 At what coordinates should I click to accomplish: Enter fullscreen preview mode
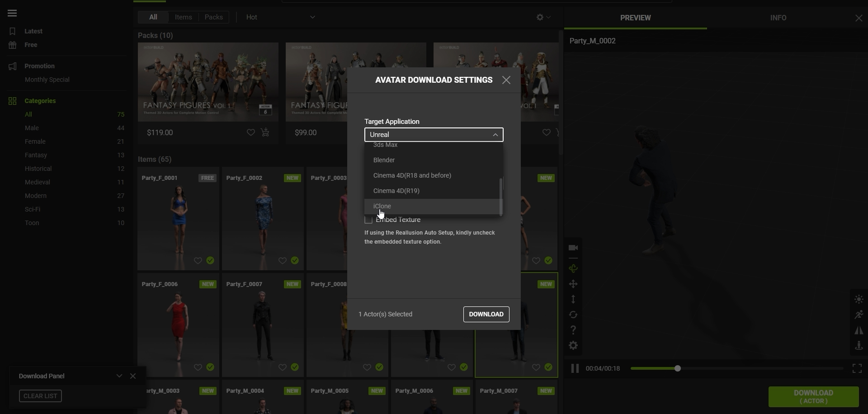(x=857, y=368)
